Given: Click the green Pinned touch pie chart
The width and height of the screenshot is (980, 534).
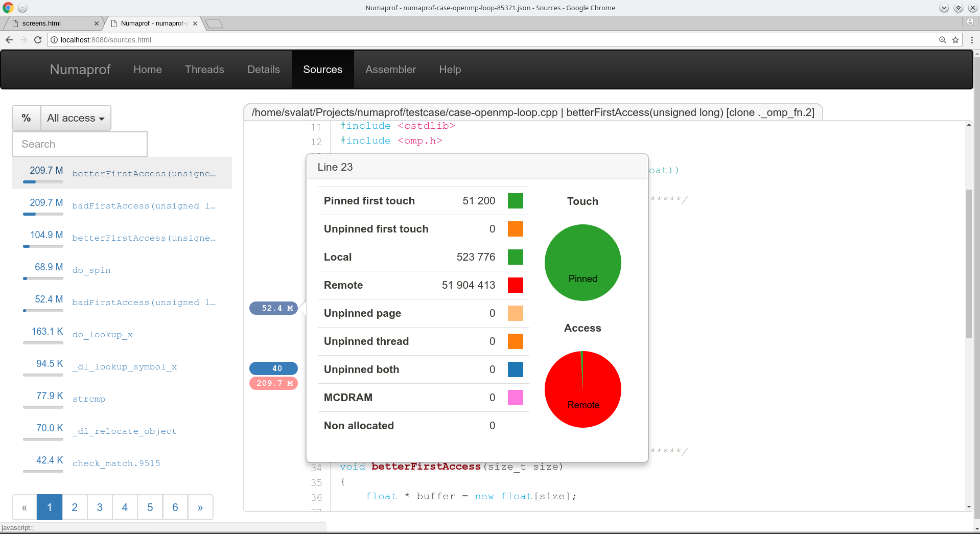Looking at the screenshot, I should 582,263.
